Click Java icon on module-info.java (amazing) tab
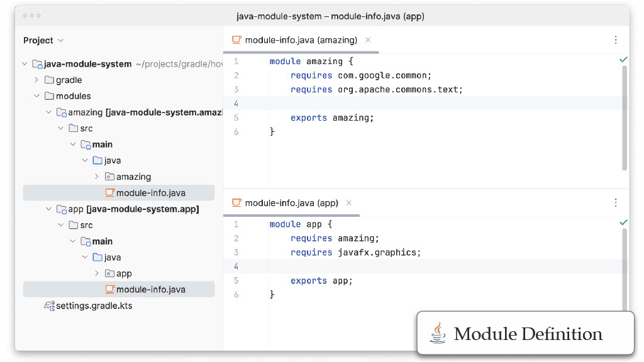 point(236,40)
